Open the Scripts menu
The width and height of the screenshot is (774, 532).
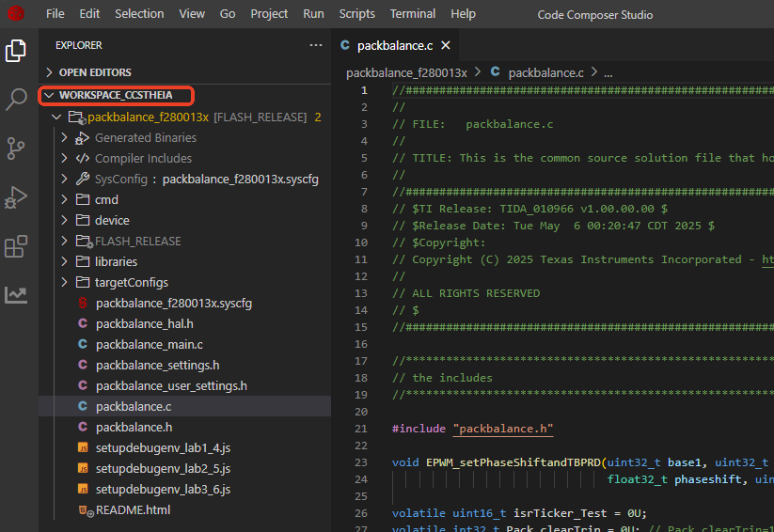click(x=356, y=14)
